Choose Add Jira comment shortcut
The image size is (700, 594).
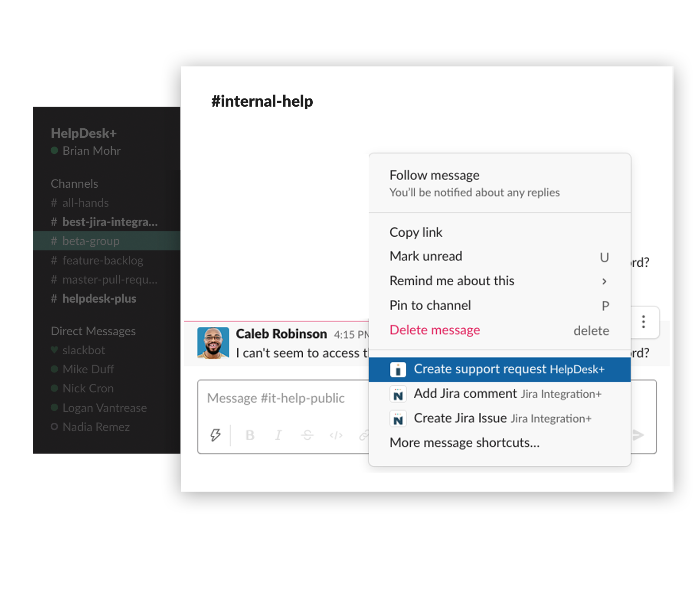500,394
